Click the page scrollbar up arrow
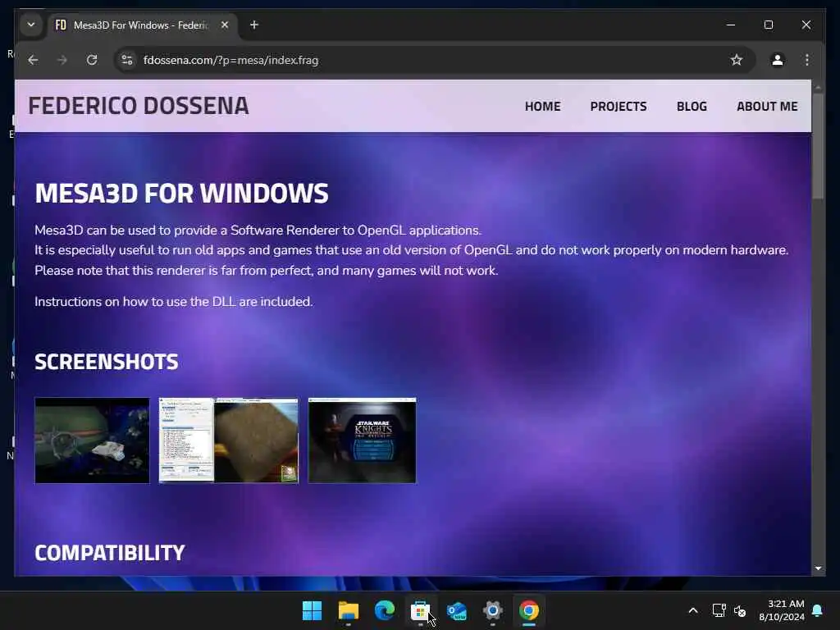The width and height of the screenshot is (840, 630). (x=818, y=87)
